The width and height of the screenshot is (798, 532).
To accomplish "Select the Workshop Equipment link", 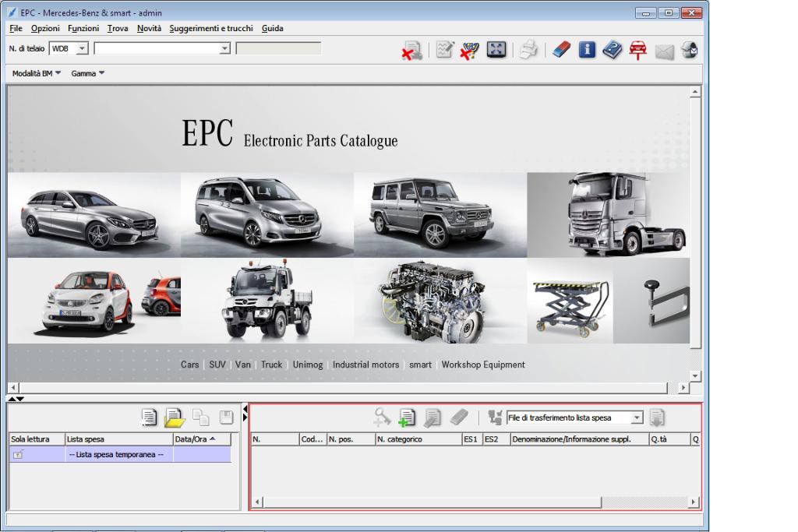I will coord(483,364).
